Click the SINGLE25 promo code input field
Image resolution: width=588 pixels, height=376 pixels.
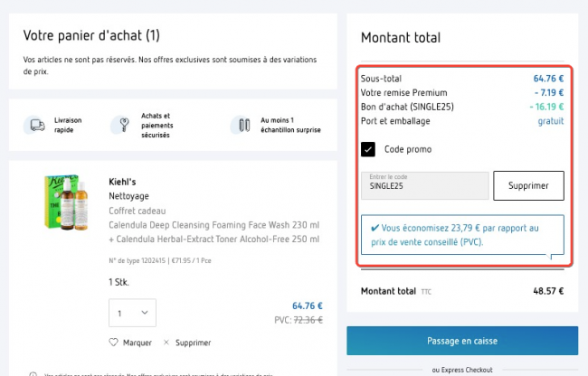pyautogui.click(x=425, y=186)
